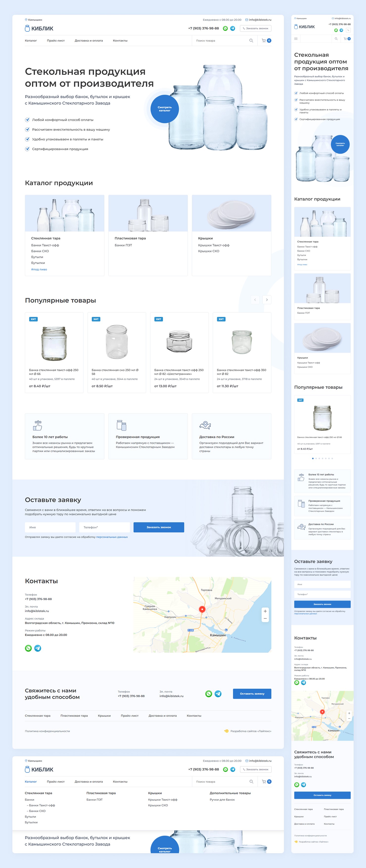Tap Оставить заявку button in mobile footer
Screen dimensions: 366x868
point(322,795)
